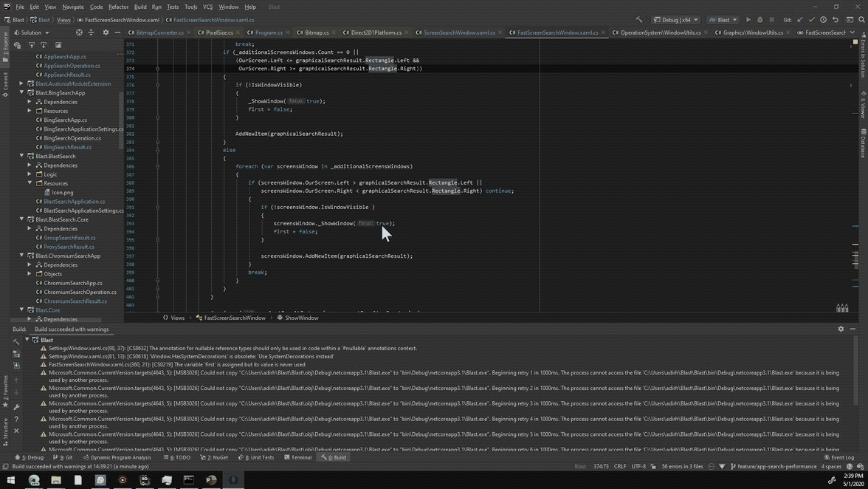868x489 pixels.
Task: Close the BitmapConverter.cs tab
Action: tap(188, 33)
